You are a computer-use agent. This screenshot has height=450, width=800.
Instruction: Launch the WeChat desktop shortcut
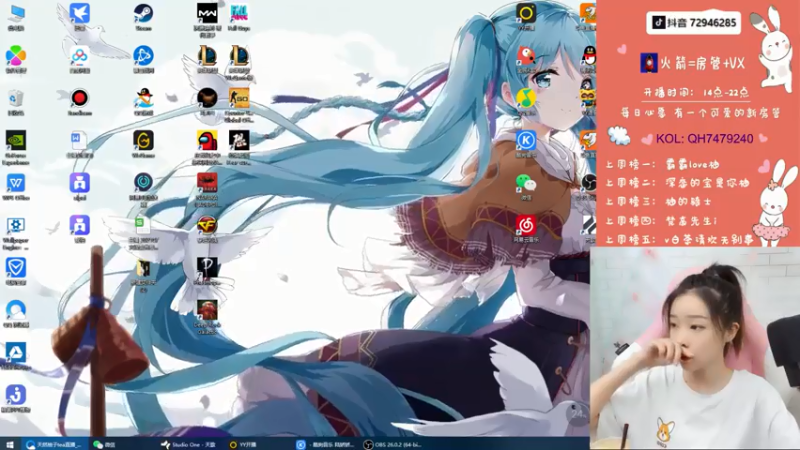(526, 187)
